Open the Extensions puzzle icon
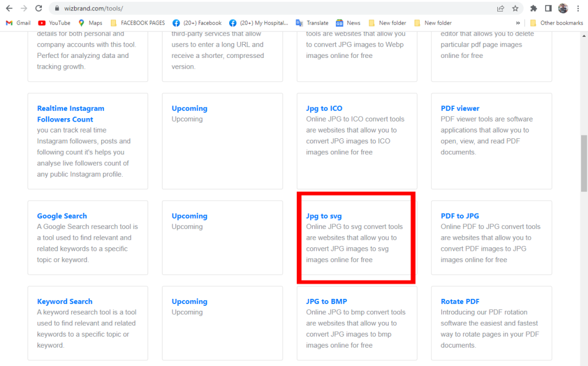The height and width of the screenshot is (366, 588). tap(533, 9)
